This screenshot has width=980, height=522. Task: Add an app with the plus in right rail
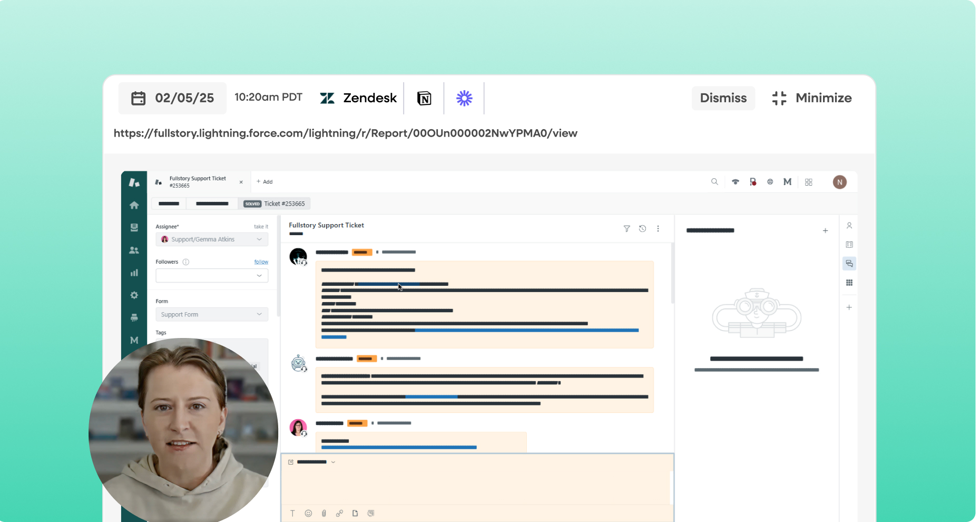[x=849, y=307]
